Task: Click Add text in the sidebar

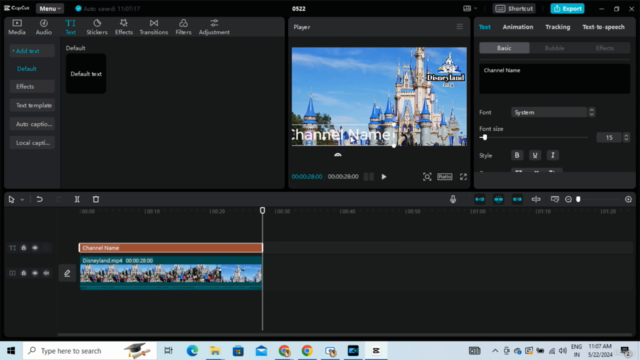Action: coord(32,51)
